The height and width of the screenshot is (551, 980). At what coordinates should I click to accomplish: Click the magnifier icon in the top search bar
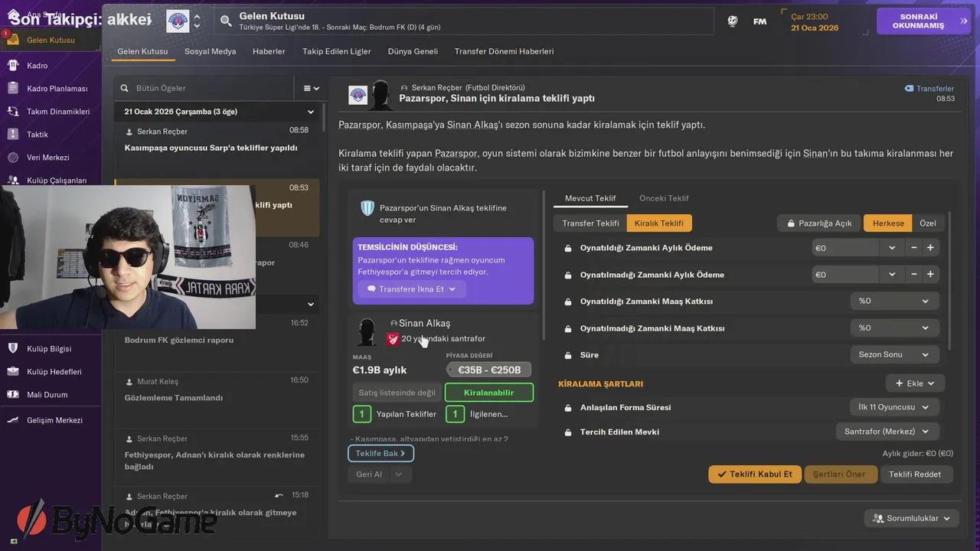tap(226, 21)
